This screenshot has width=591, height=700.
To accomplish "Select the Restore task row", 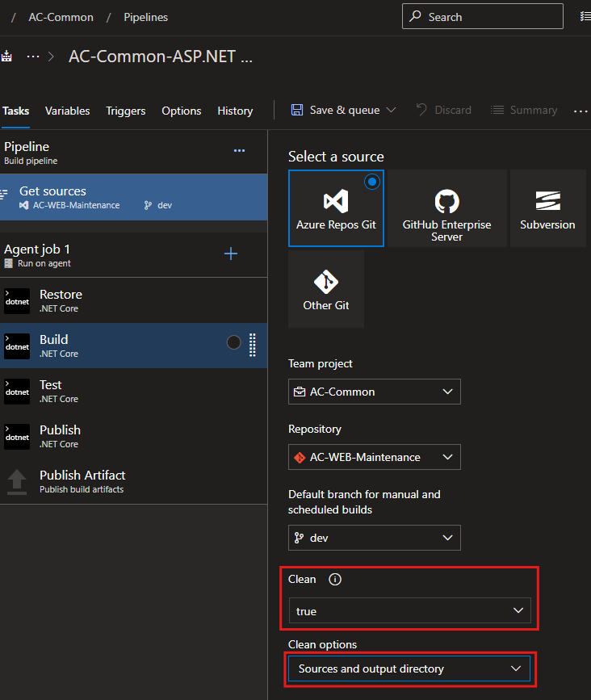I will click(x=133, y=301).
